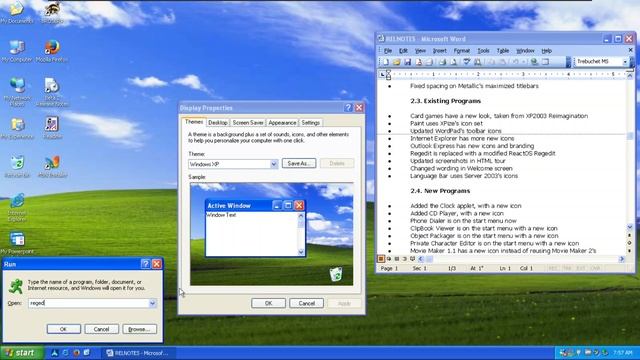The image size is (640, 360).
Task: Click the tab alignment selector on Word ruler
Action: 382,74
